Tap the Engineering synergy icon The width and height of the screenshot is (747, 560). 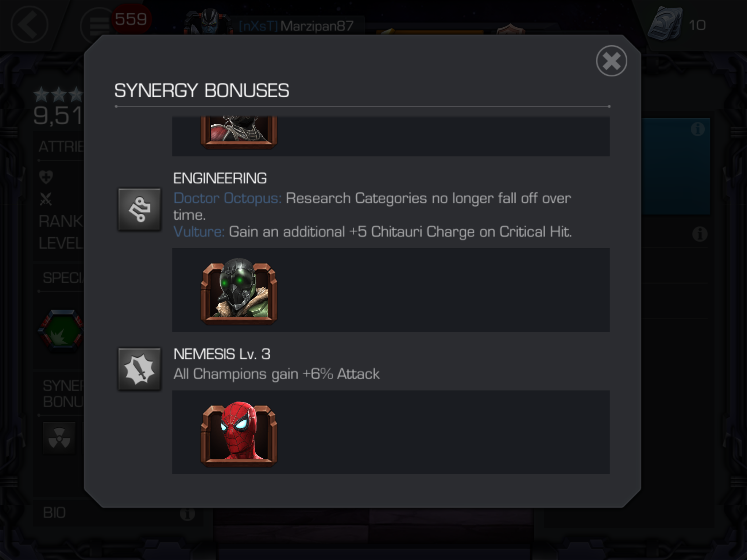tap(139, 209)
